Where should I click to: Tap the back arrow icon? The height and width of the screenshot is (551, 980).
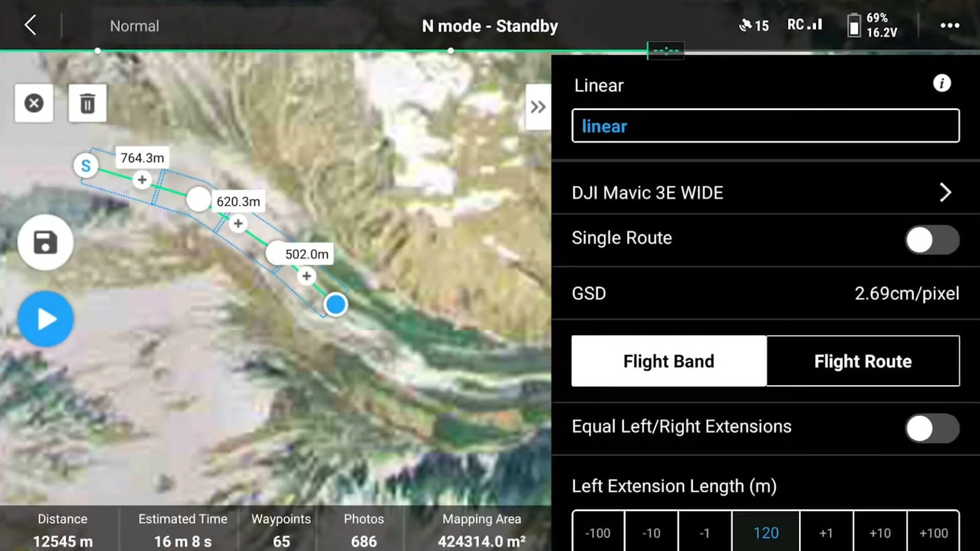pos(31,25)
